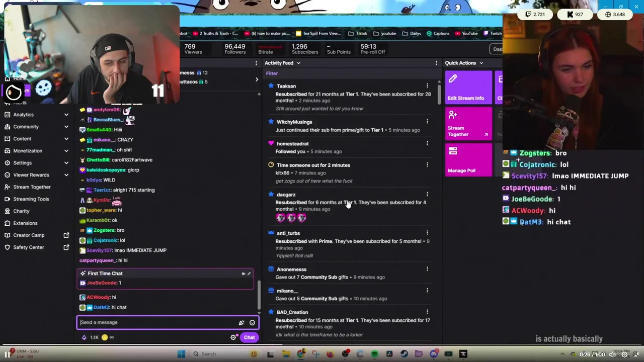
Task: Open the Stream Together quick action tile
Action: [x=468, y=124]
